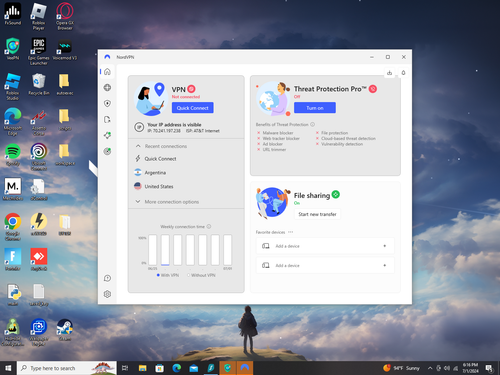The width and height of the screenshot is (500, 375).
Task: Select the AnyDesk desktop shortcut
Action: coord(39,259)
